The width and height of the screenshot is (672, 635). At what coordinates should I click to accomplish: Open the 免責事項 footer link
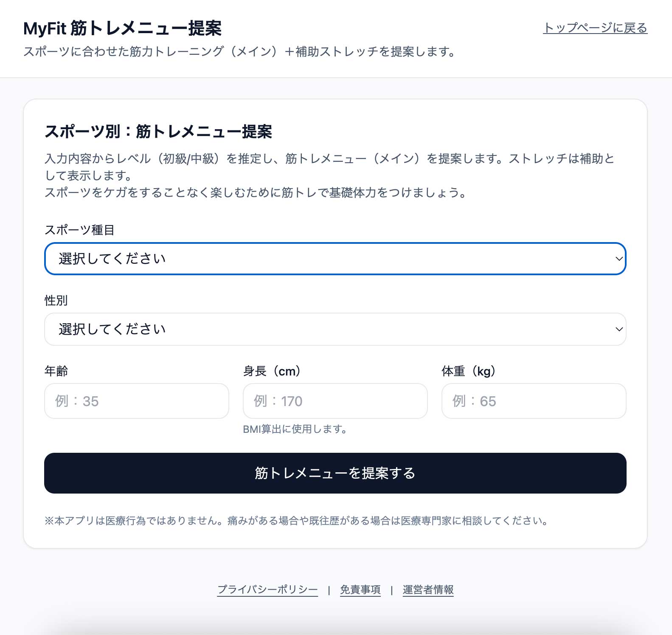pos(360,590)
